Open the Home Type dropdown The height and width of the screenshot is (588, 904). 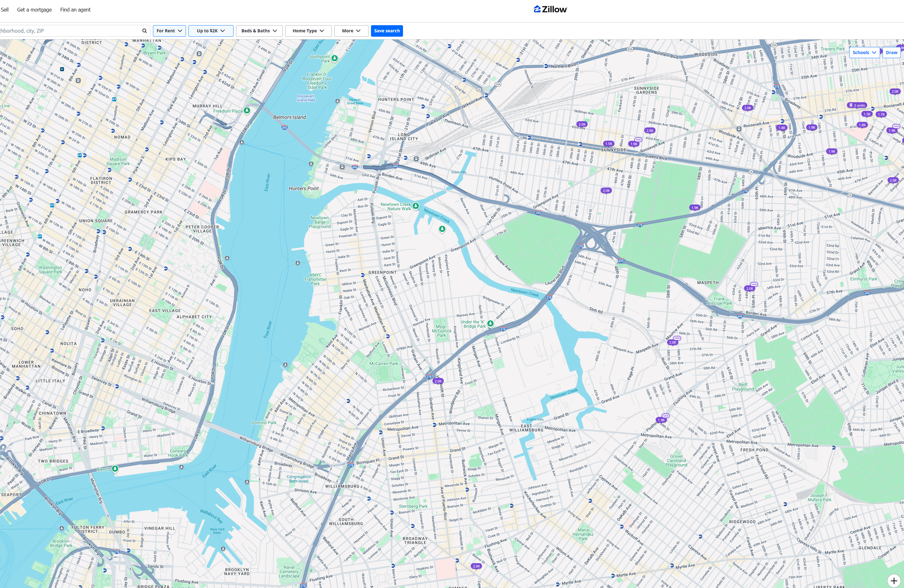pos(308,31)
